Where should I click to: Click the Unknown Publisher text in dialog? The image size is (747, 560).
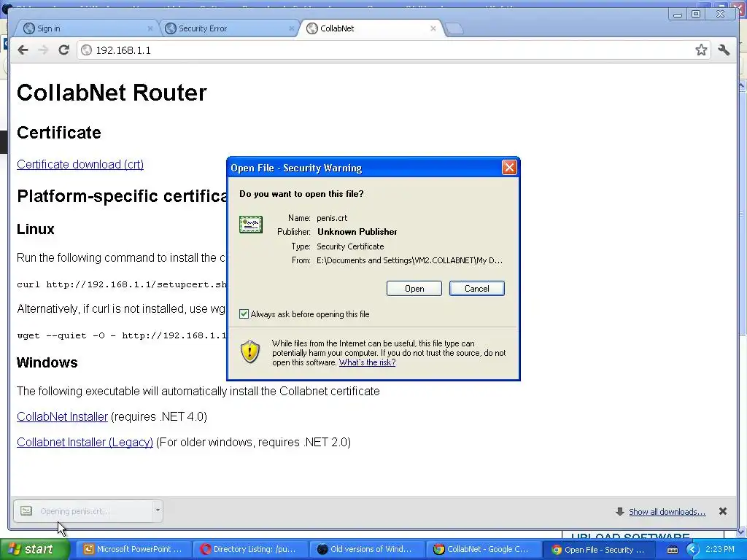[x=357, y=232]
